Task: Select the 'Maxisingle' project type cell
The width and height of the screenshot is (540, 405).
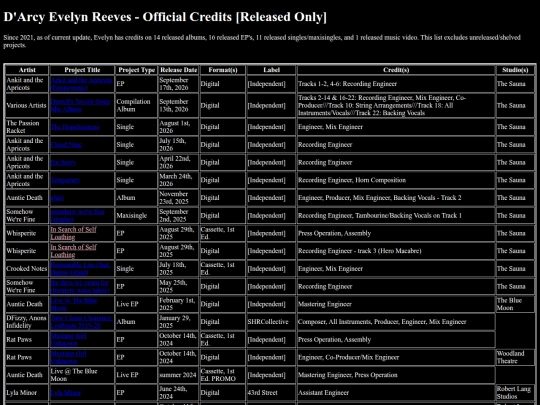Action: point(136,216)
